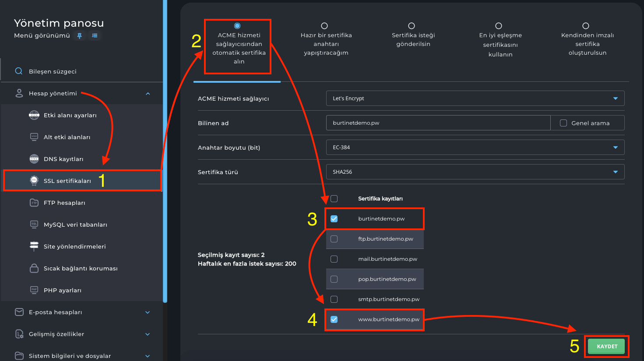This screenshot has height=361, width=644.
Task: Uncheck the www.burtinetdemo.pw checkbox
Action: pyautogui.click(x=334, y=319)
